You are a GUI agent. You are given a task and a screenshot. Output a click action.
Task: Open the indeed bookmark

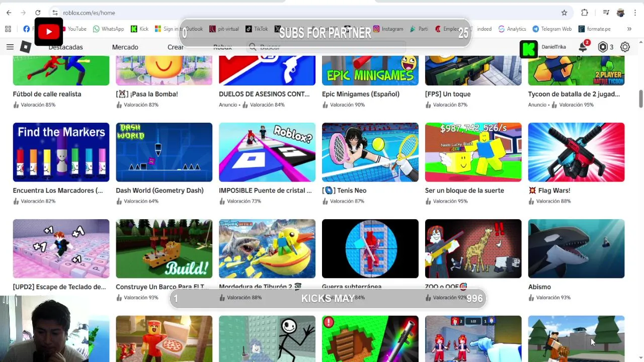pyautogui.click(x=484, y=29)
